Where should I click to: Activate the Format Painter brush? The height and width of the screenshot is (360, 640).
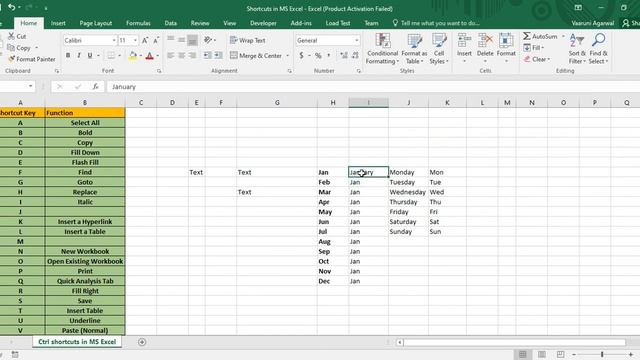pyautogui.click(x=11, y=59)
